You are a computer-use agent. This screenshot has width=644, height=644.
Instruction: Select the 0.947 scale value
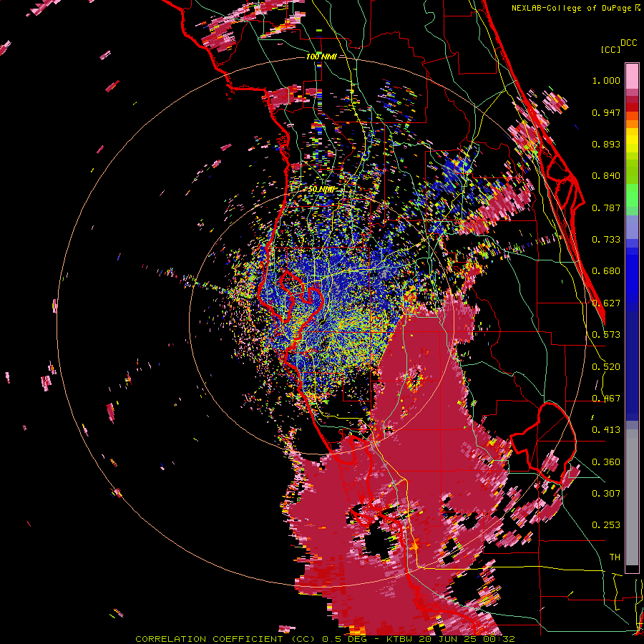click(x=606, y=112)
